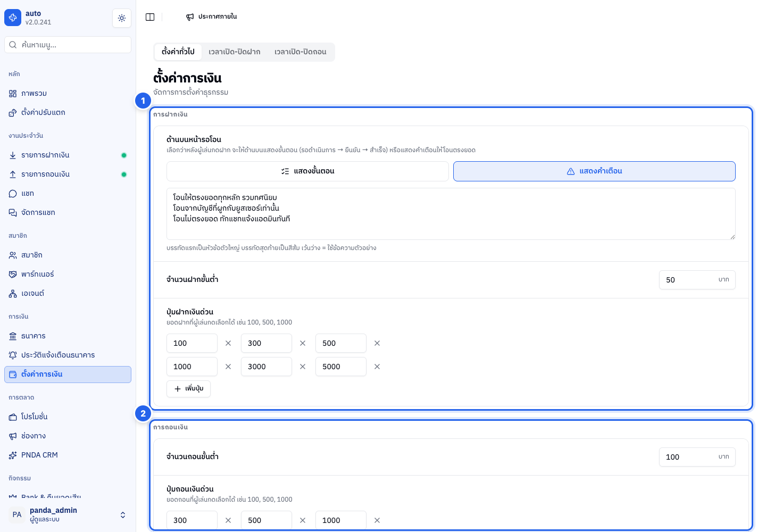Focus the ค้นหาเมนู search box

tap(68, 45)
